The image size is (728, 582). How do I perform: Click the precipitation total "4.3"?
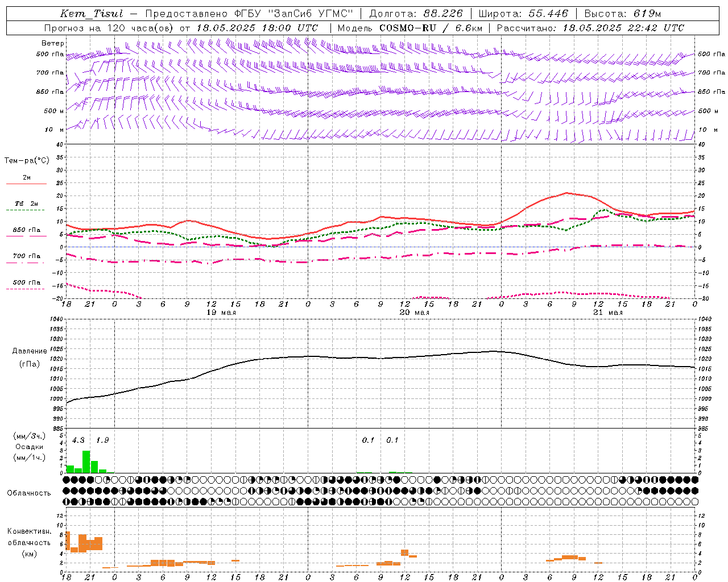coord(78,440)
